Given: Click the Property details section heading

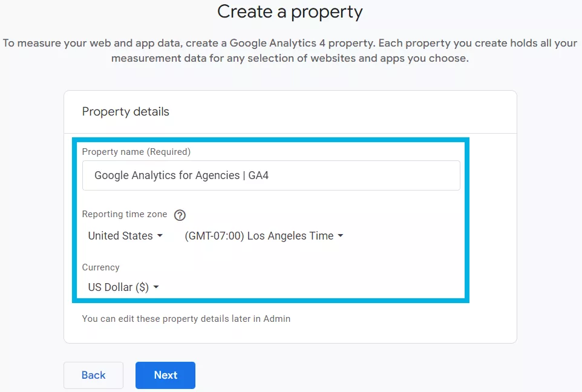Looking at the screenshot, I should pyautogui.click(x=126, y=112).
